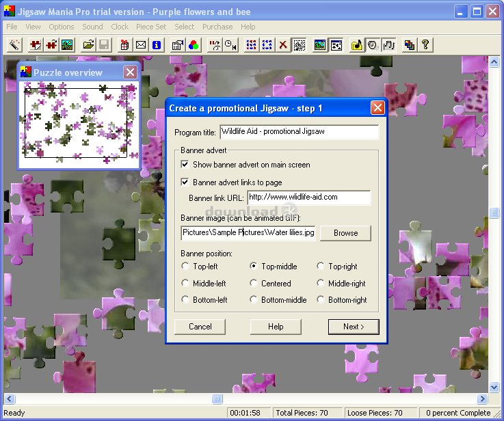Open the Piece Set menu
Viewport: 504px width, 421px height.
tap(150, 27)
